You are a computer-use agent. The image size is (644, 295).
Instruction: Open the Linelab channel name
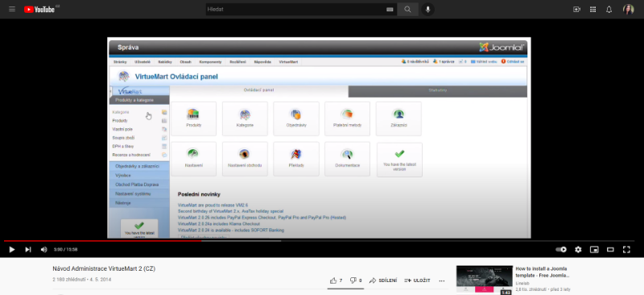tap(522, 284)
